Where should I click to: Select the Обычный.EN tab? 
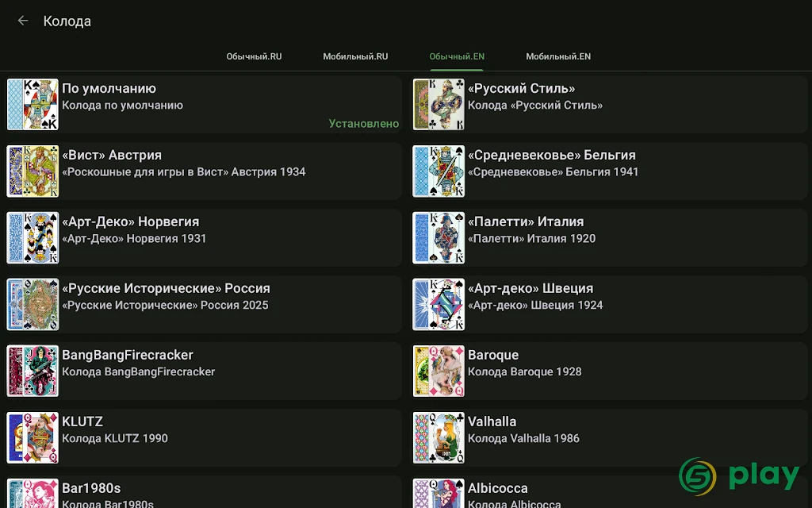457,56
